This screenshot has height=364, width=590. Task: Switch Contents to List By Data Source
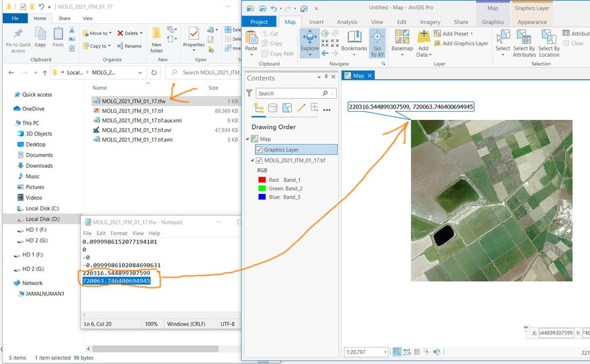[x=273, y=108]
